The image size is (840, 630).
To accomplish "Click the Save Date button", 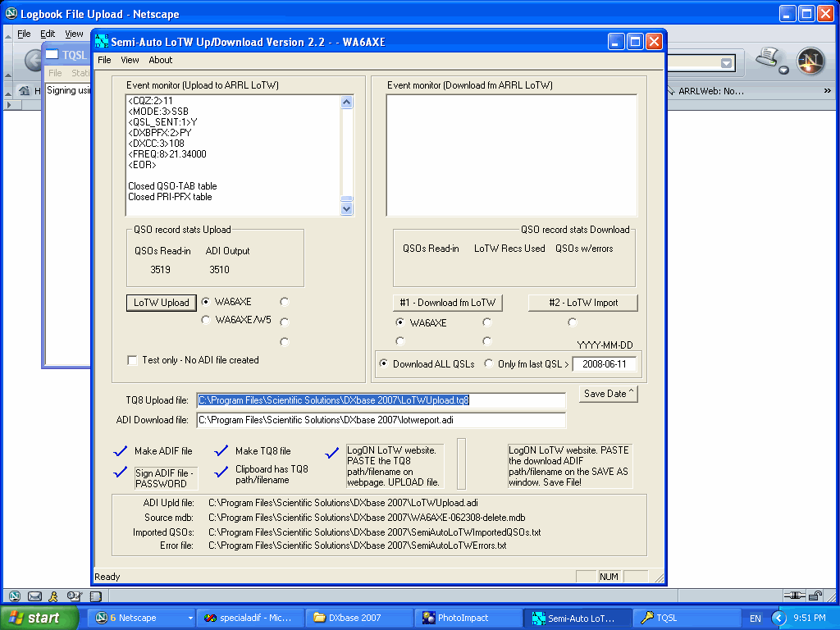I will [609, 394].
